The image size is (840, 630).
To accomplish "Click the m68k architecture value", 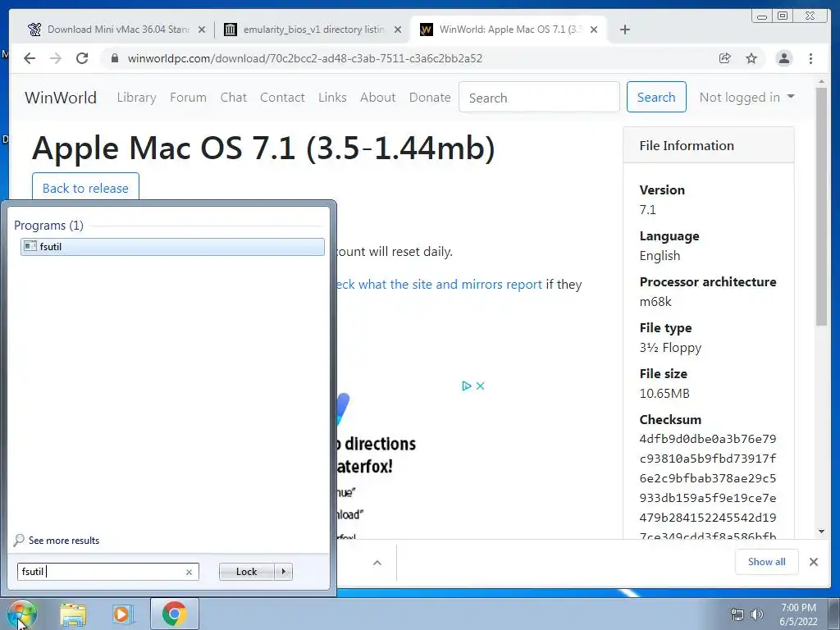I will click(x=655, y=302).
